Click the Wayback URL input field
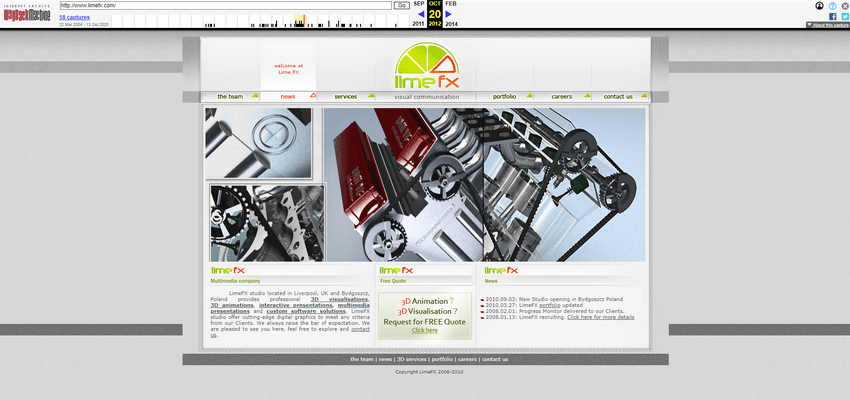The height and width of the screenshot is (400, 850). pyautogui.click(x=225, y=5)
